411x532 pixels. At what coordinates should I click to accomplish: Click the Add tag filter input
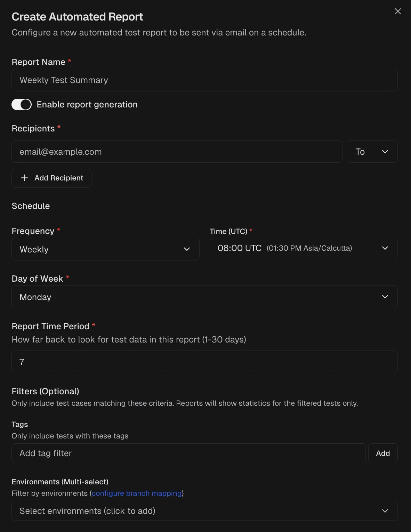[x=188, y=453]
